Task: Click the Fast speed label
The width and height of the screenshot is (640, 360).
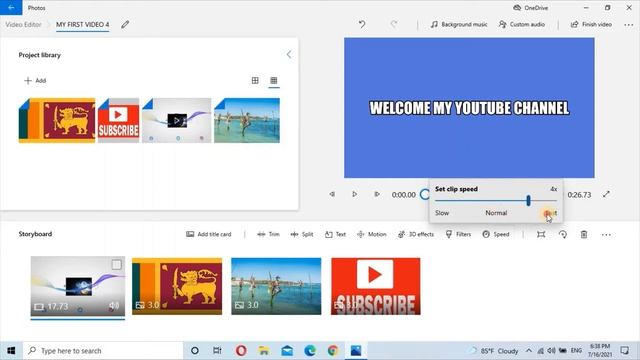Action: pyautogui.click(x=550, y=213)
